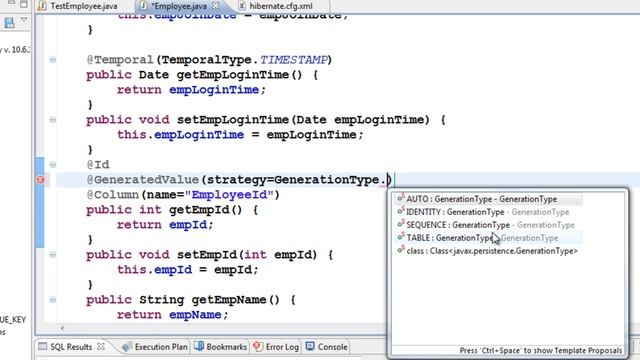Collapse the getEmpName method fold
Image resolution: width=640 pixels, height=360 pixels.
tap(53, 300)
